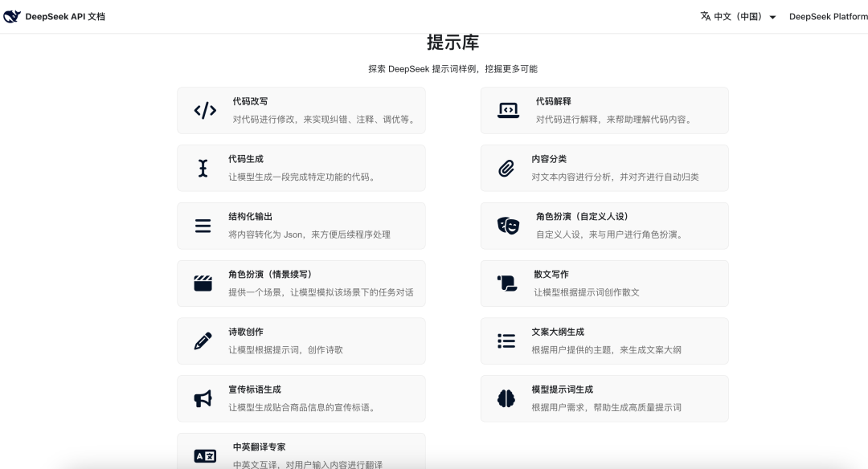The width and height of the screenshot is (868, 469).
Task: Open the 散文写作 prompt card
Action: [x=604, y=283]
